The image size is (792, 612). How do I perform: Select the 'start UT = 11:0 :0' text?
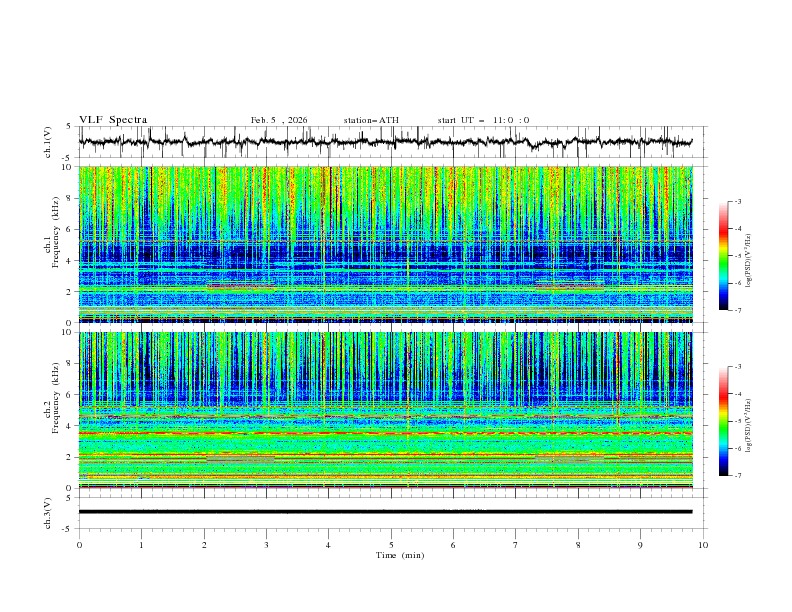(x=483, y=120)
